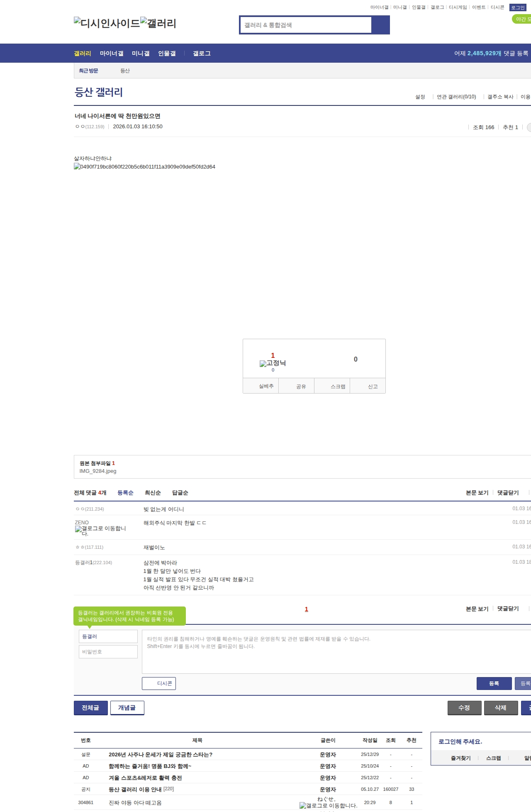The image size is (531, 812).
Task: Click the broken attached image in the post
Action: coord(144,167)
